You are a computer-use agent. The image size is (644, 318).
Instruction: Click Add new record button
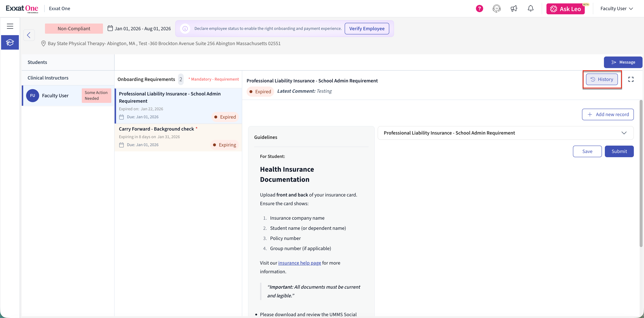click(608, 114)
